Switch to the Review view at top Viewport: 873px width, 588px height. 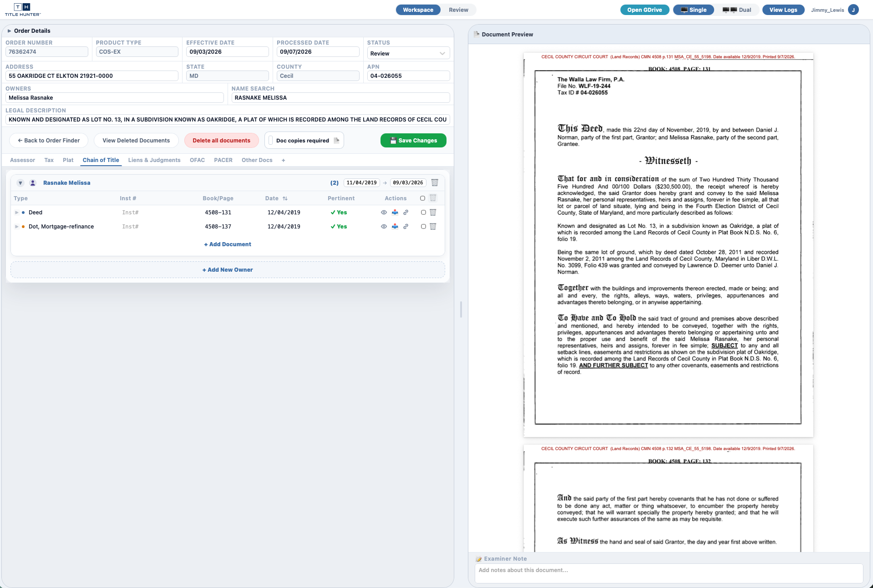(458, 10)
